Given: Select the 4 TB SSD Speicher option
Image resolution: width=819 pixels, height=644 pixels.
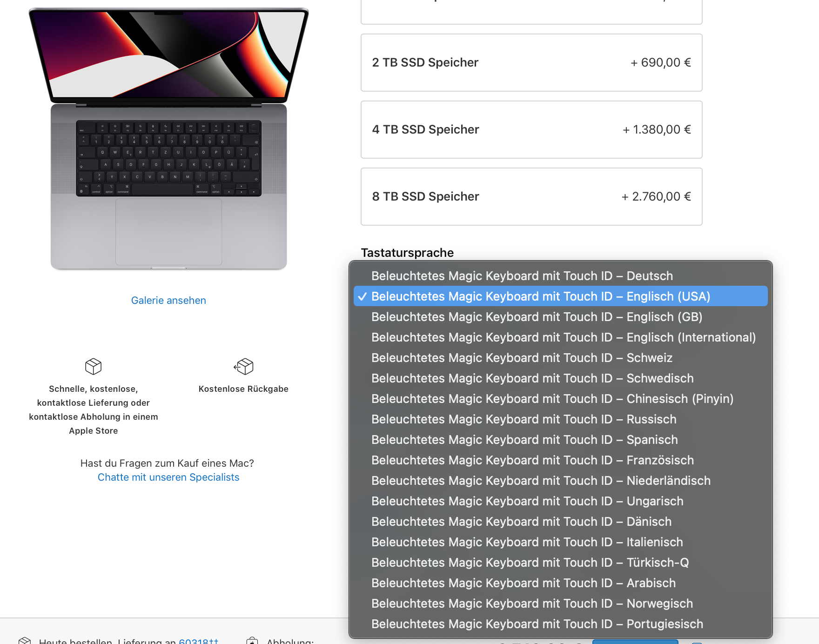Looking at the screenshot, I should click(x=531, y=129).
